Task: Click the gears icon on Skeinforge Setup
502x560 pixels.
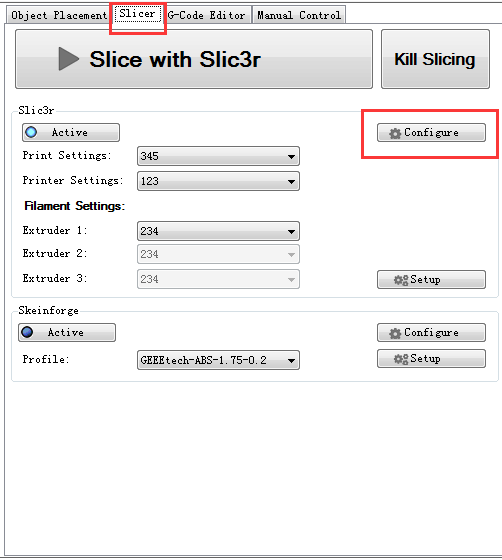Action: (x=401, y=359)
